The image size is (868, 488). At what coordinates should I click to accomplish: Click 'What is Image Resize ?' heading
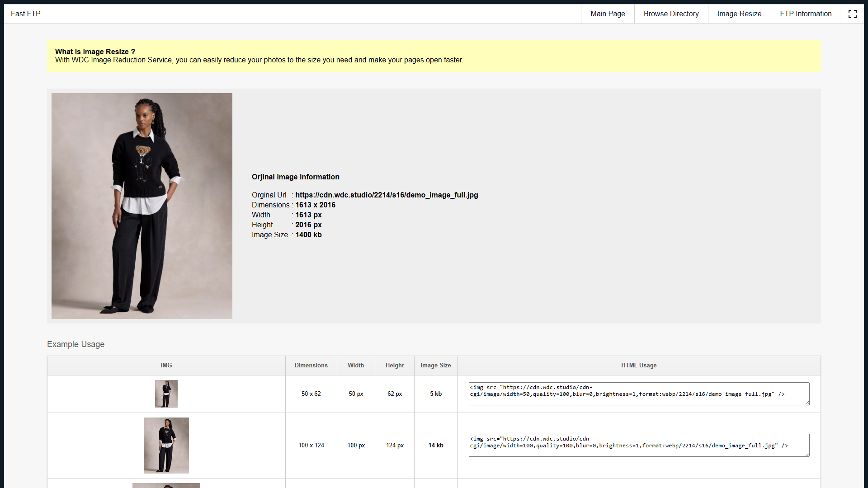(x=95, y=52)
